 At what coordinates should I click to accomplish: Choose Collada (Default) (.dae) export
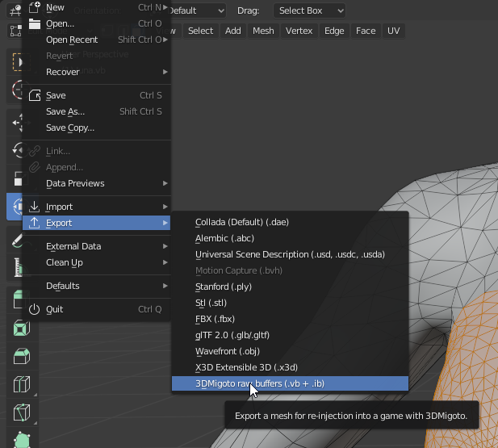coord(290,222)
